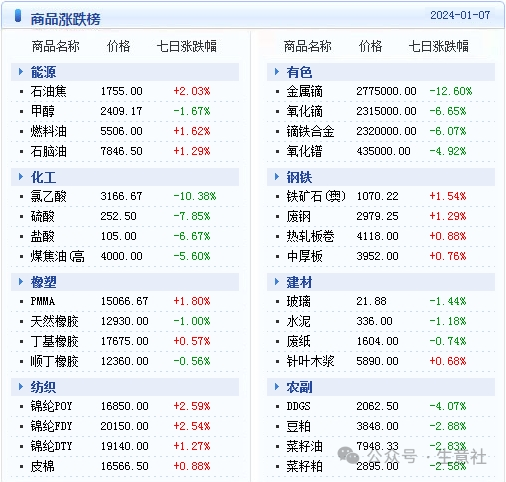Image resolution: width=506 pixels, height=482 pixels.
Task: Select commodity 天然橡胶
Action: (55, 321)
